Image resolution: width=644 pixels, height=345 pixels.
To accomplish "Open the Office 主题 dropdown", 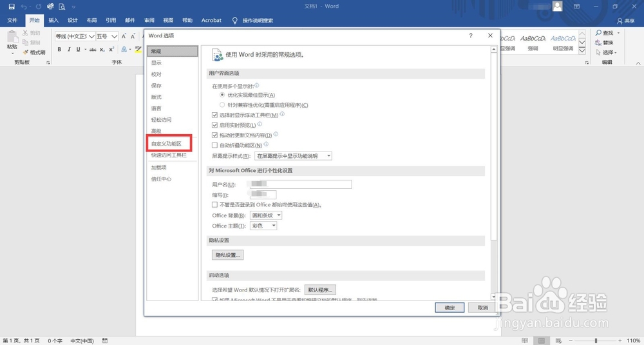I will click(263, 226).
